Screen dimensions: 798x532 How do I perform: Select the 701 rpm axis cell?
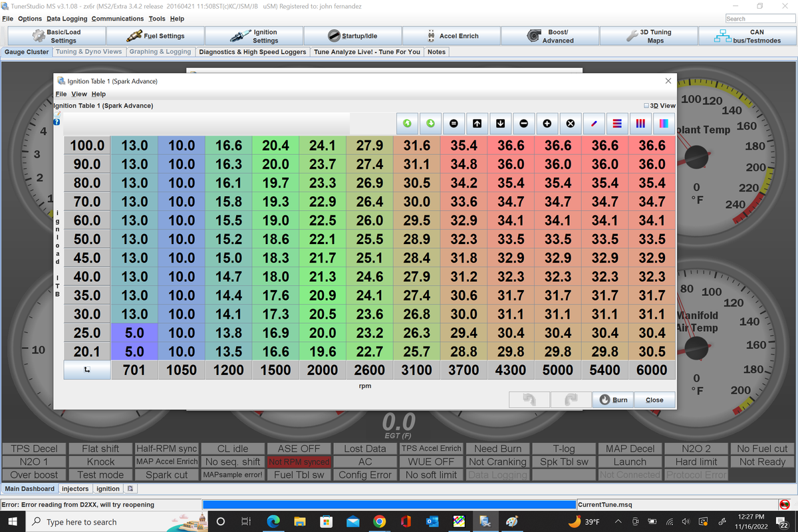click(x=134, y=370)
